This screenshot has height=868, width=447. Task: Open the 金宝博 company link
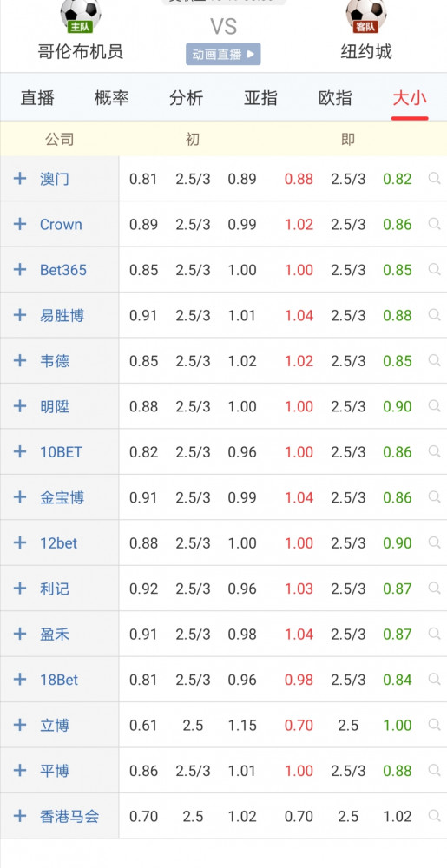pyautogui.click(x=62, y=497)
